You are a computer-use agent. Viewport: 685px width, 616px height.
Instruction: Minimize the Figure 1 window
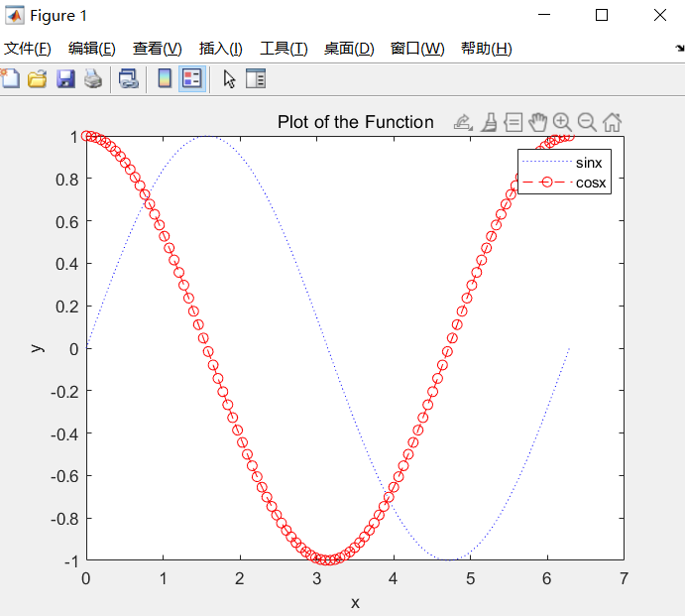tap(544, 15)
